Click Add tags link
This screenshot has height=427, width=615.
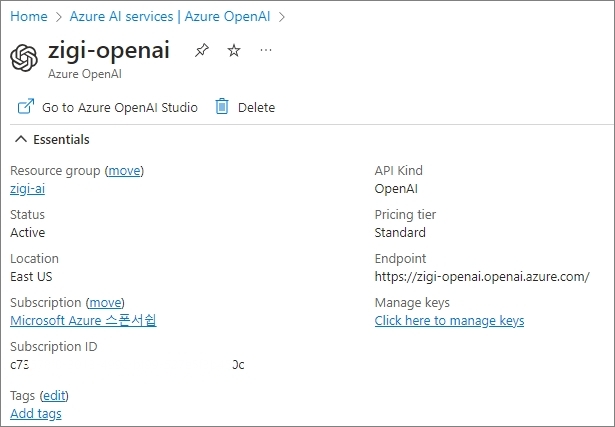tap(36, 414)
